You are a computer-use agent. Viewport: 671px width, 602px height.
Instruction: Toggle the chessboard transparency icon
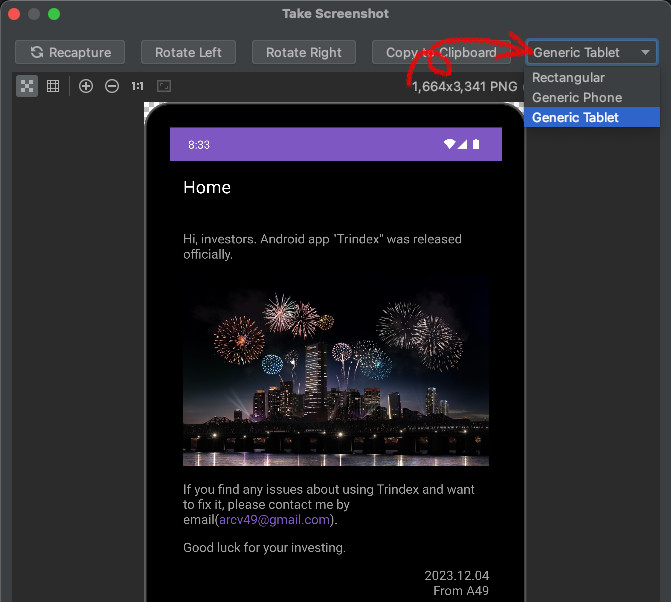pyautogui.click(x=27, y=86)
